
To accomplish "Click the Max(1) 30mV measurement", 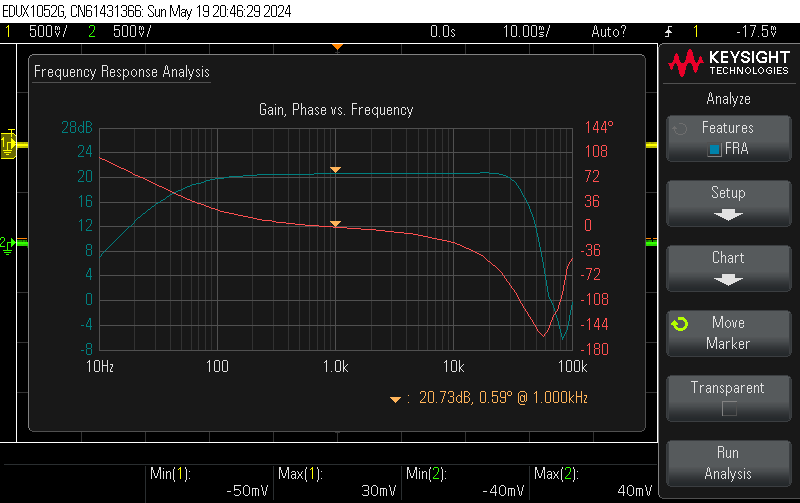I will (x=337, y=482).
